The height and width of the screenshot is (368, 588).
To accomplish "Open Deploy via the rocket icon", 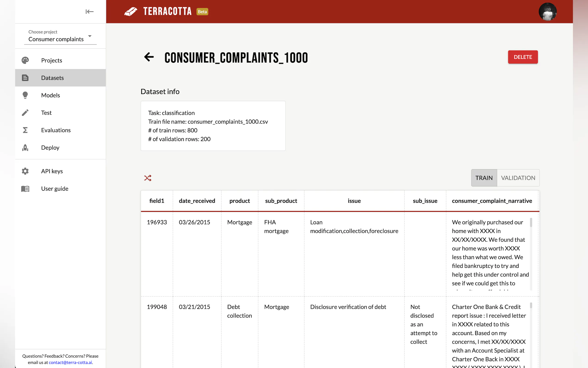I will [25, 147].
